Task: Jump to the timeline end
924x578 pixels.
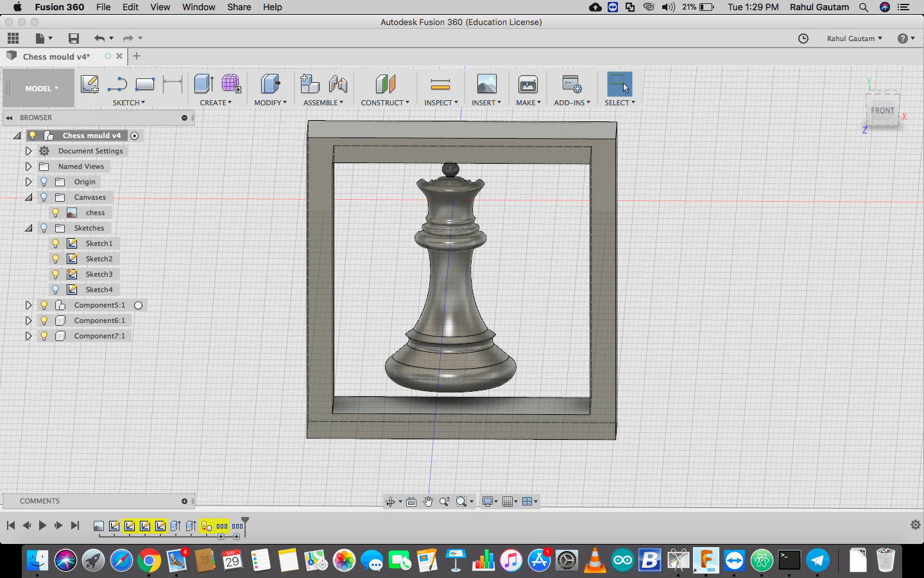Action: click(75, 525)
